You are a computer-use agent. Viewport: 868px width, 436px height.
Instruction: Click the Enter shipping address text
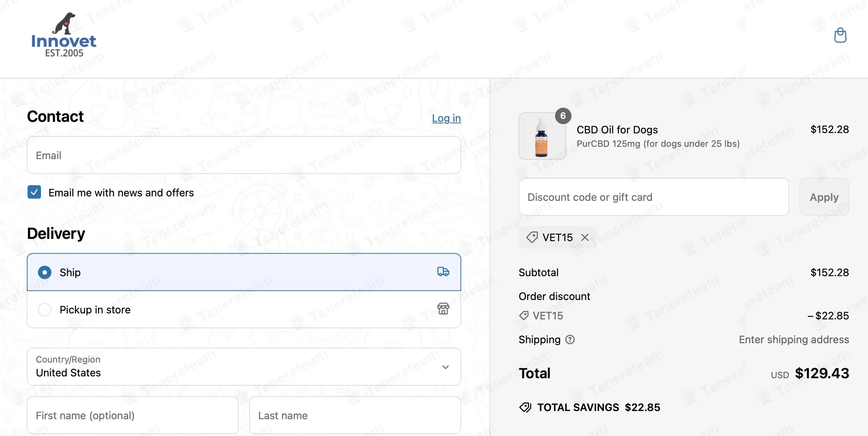click(x=794, y=339)
